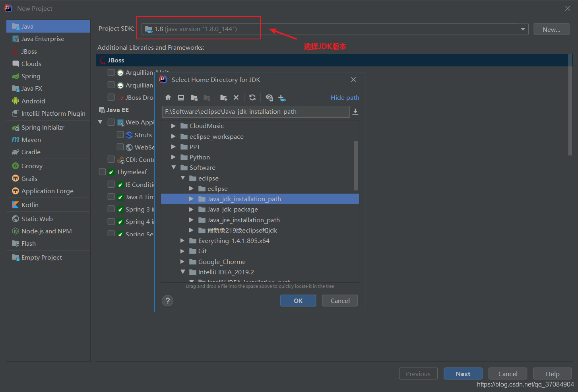
Task: Toggle the Thymeleaf checkbox
Action: (102, 172)
